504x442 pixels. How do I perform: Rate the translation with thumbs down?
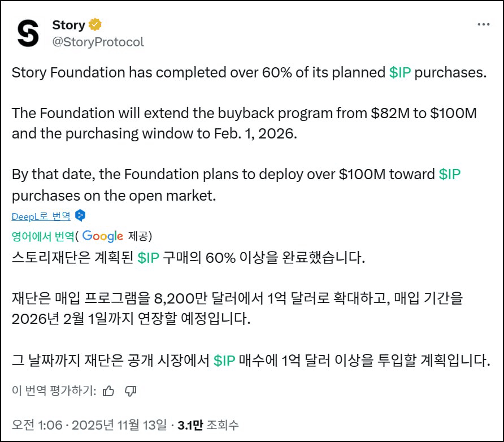click(131, 391)
